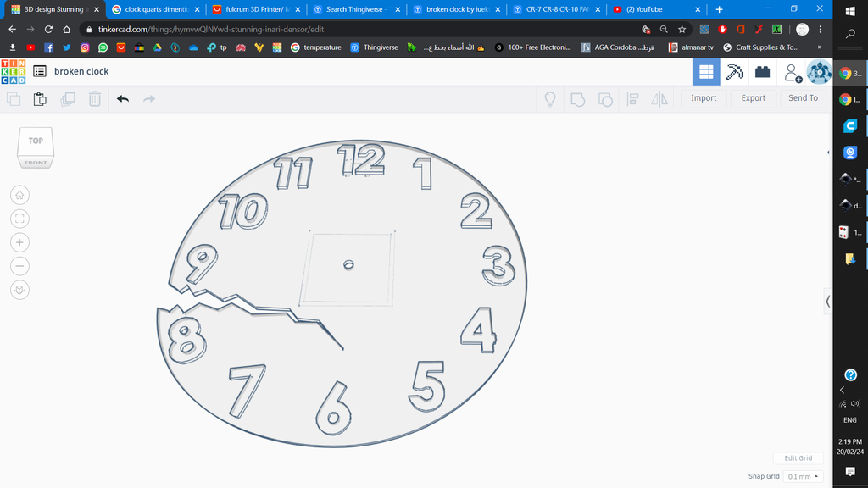Screen dimensions: 868x488
Task: Click the Export button
Action: 754,98
